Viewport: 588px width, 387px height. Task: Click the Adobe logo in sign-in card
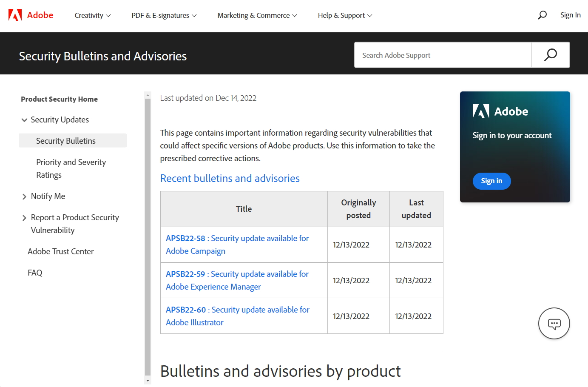[x=500, y=111]
